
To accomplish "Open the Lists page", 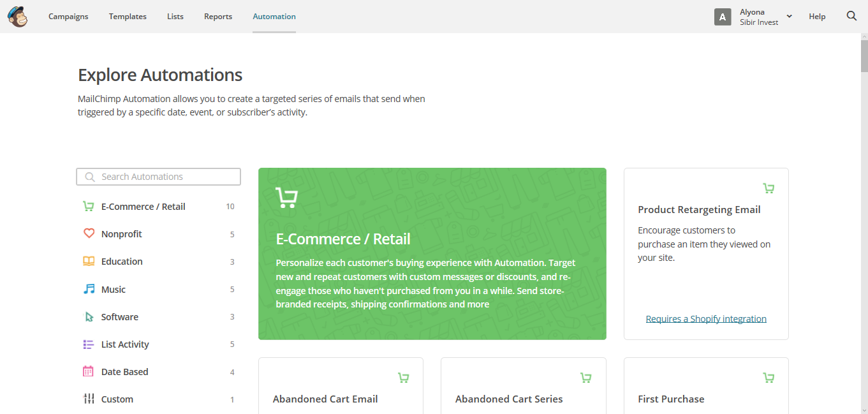I will (175, 17).
